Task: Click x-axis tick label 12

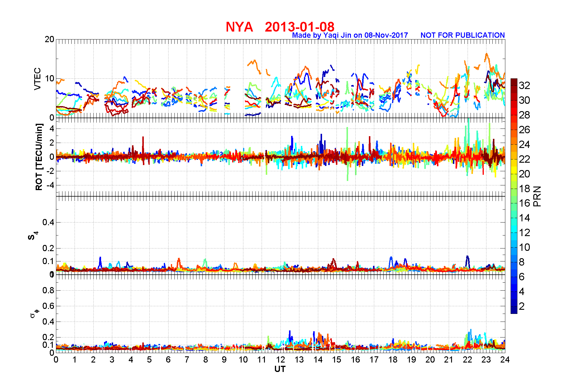Action: coord(280,360)
